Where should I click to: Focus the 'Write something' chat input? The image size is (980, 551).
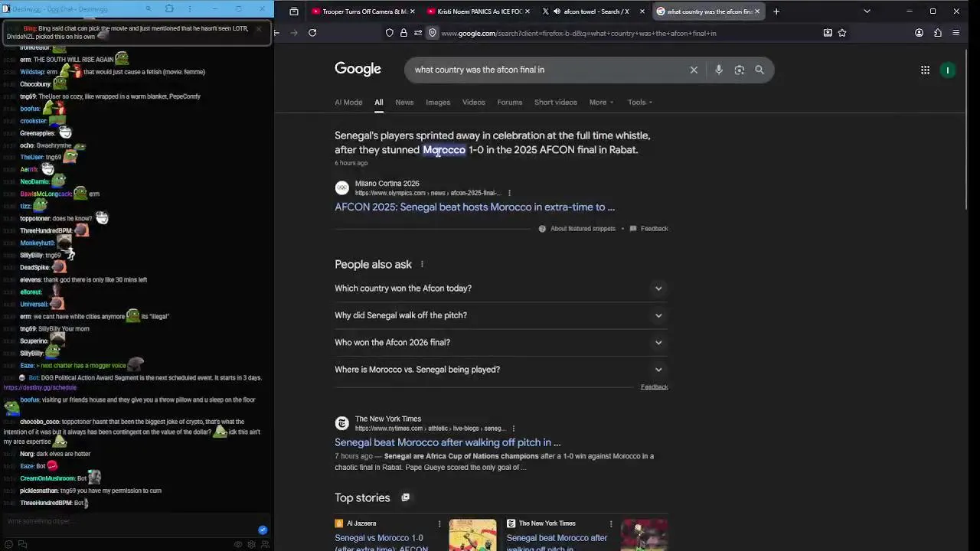[130, 522]
